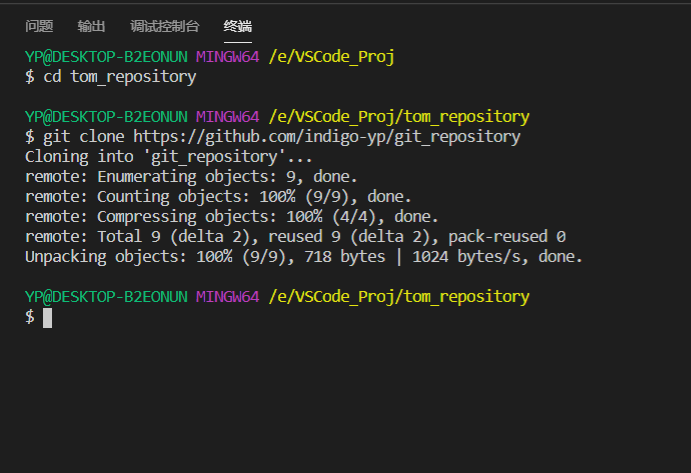The width and height of the screenshot is (691, 473).
Task: Click the 'Unpacking objects: 100% (9/9)' line
Action: [x=160, y=257]
